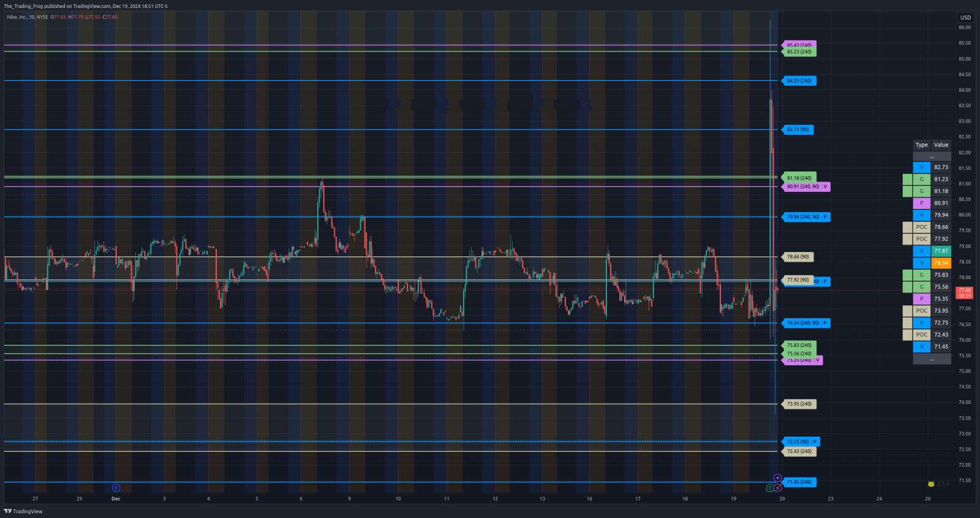Click the 85.23 (240) green level label

click(x=799, y=52)
